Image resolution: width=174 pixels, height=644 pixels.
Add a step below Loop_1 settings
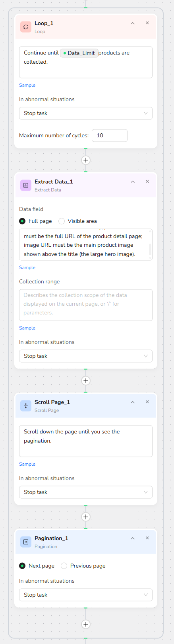(x=86, y=160)
